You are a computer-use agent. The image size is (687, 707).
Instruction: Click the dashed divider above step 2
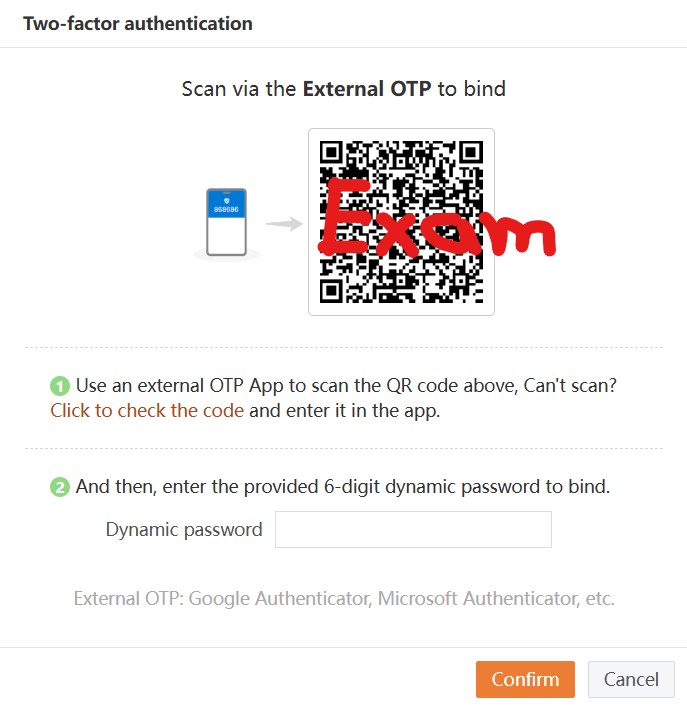coord(343,449)
